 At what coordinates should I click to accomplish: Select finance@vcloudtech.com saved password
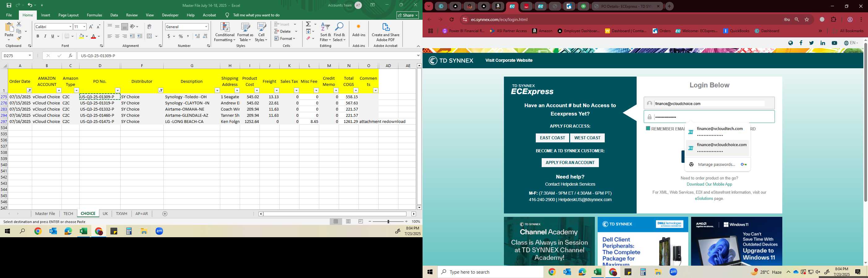pos(717,132)
